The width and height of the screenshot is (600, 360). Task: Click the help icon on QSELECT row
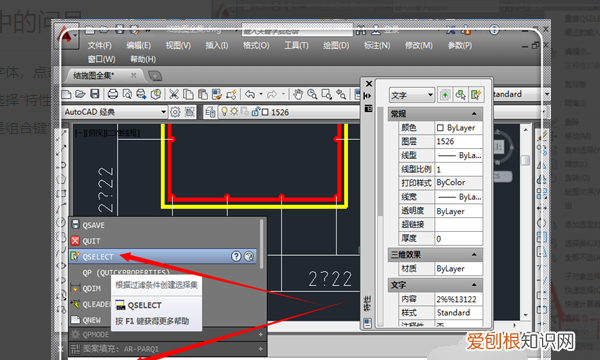tap(236, 256)
